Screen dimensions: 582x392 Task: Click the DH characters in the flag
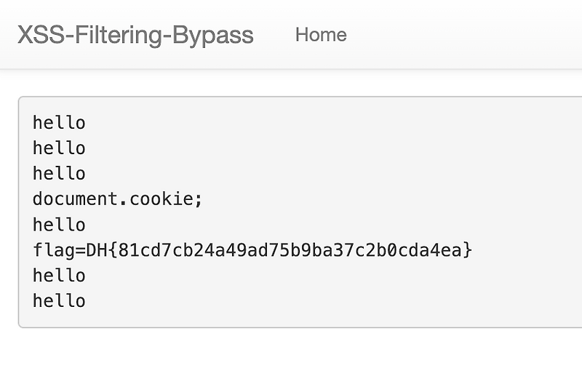(97, 250)
